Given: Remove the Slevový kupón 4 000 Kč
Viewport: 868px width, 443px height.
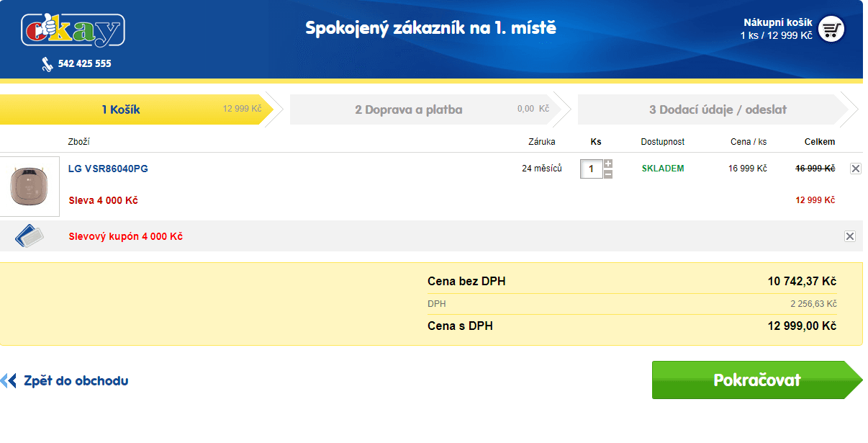Looking at the screenshot, I should click(850, 236).
